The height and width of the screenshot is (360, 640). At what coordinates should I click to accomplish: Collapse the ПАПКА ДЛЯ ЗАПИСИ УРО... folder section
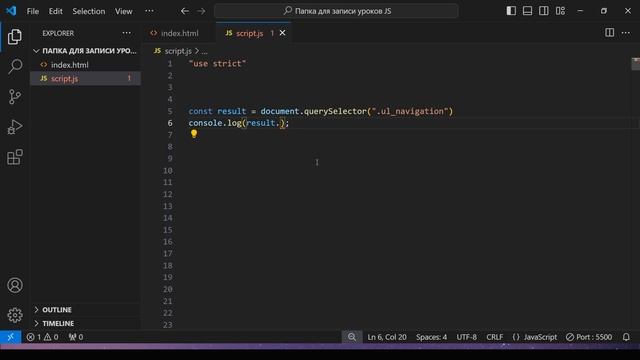pyautogui.click(x=85, y=51)
